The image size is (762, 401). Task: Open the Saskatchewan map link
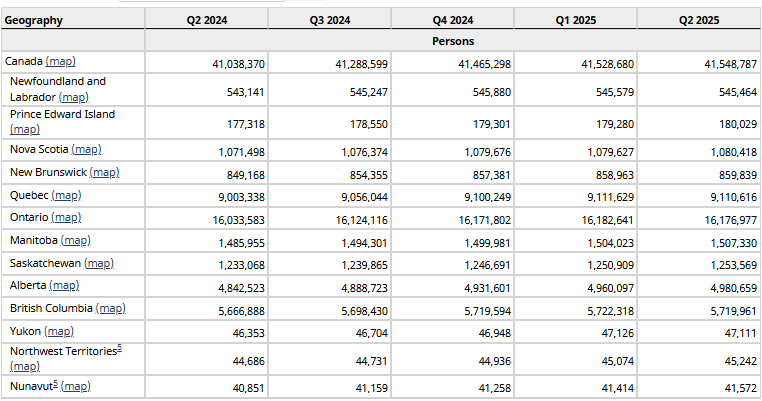99,263
